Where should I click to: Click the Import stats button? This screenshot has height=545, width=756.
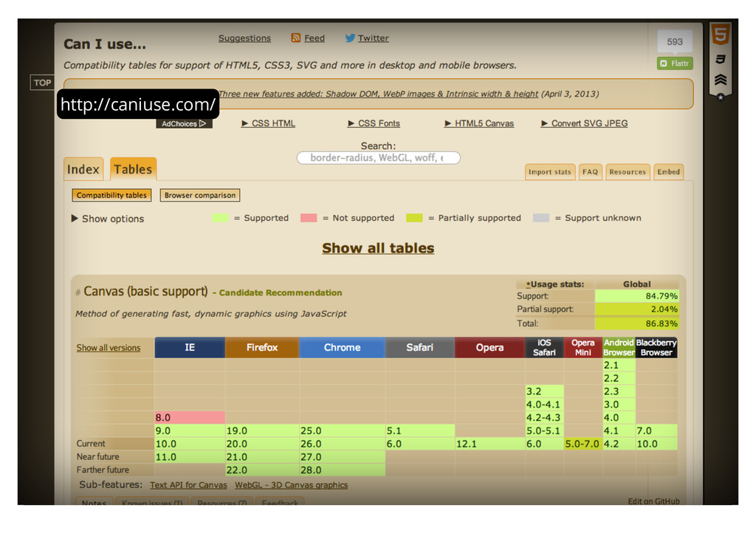coord(549,172)
